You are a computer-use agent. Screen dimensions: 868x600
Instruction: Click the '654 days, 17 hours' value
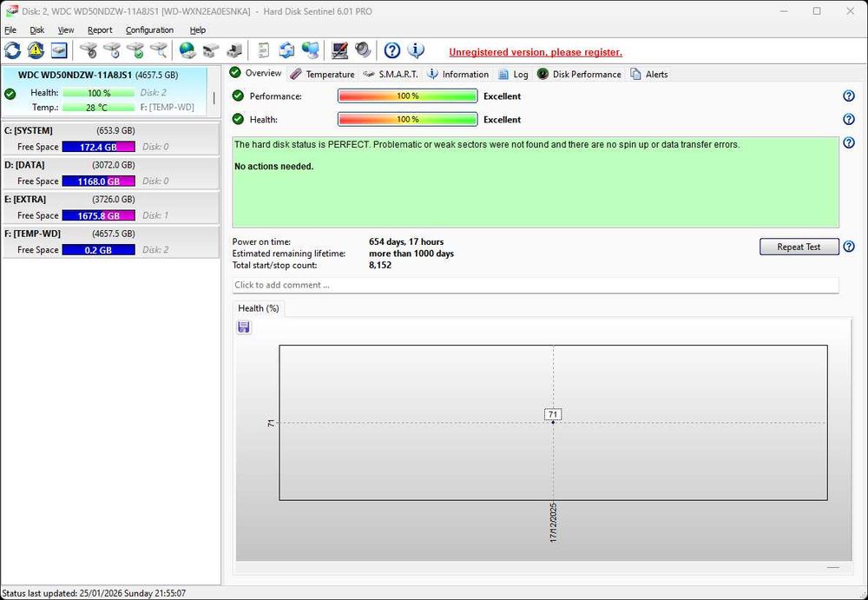[406, 241]
